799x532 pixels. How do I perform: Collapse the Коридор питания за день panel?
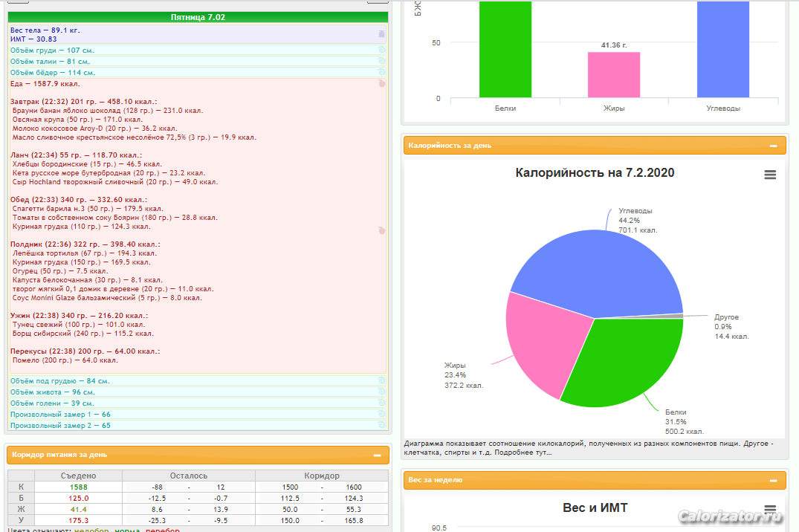[x=377, y=455]
